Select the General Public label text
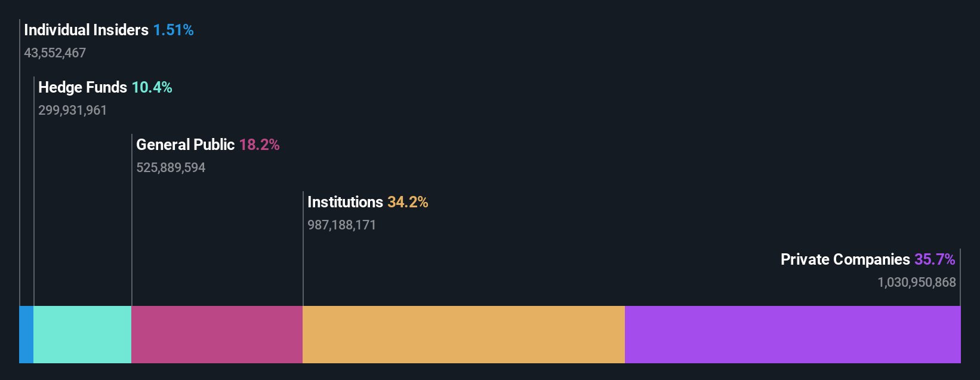980x380 pixels. pos(185,145)
